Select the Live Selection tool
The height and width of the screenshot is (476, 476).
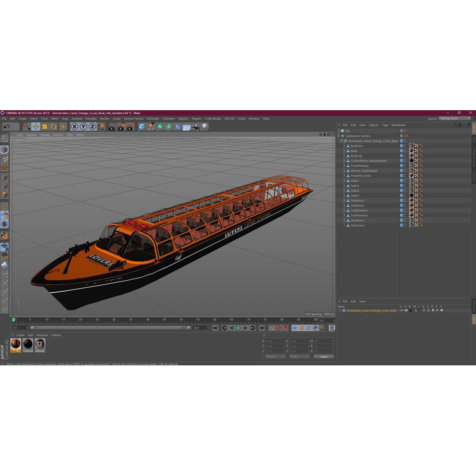[x=26, y=126]
